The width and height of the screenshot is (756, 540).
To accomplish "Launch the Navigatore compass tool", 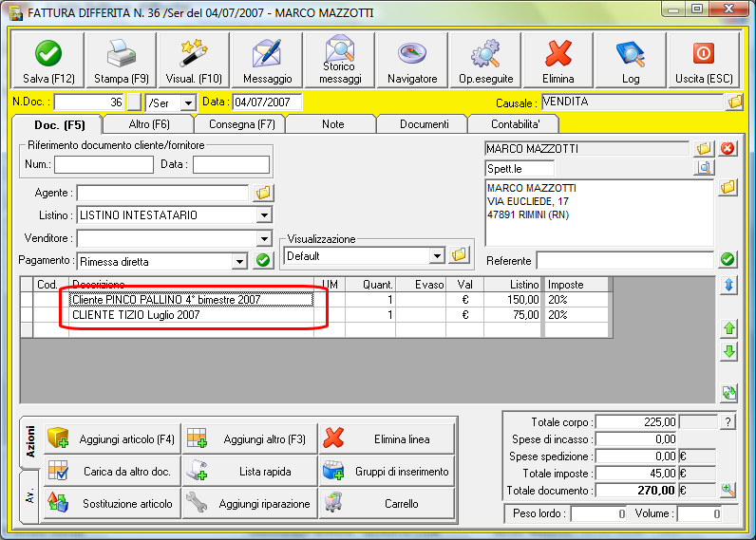I will tap(412, 60).
